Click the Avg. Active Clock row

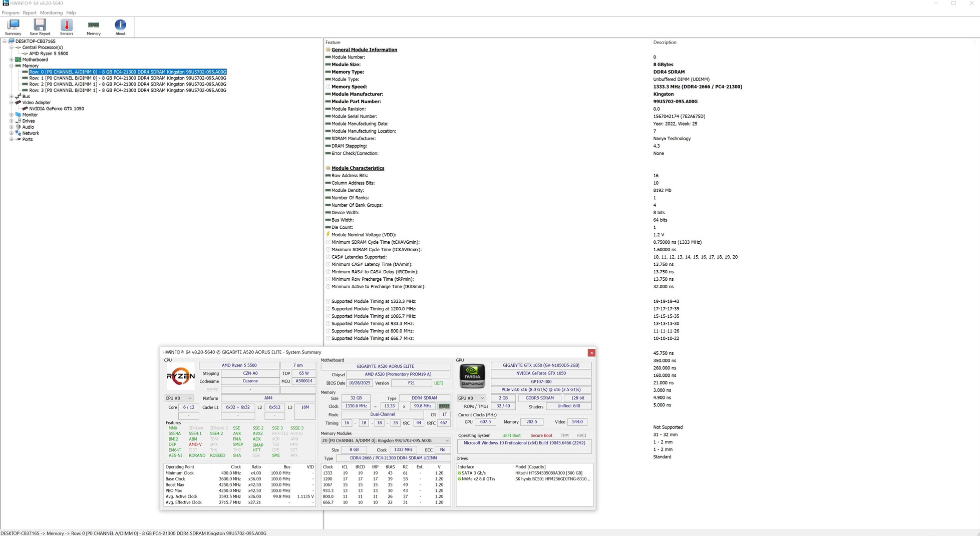pyautogui.click(x=239, y=496)
